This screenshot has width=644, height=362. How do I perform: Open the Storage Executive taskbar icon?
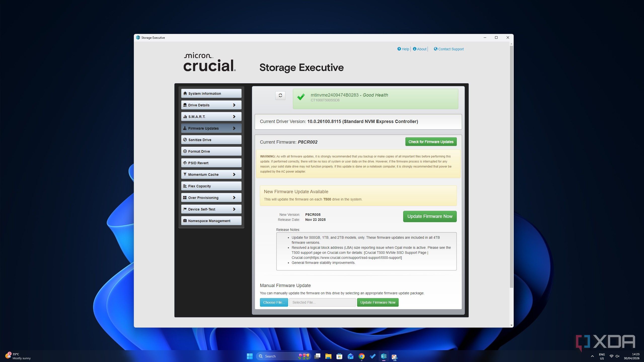tap(384, 356)
